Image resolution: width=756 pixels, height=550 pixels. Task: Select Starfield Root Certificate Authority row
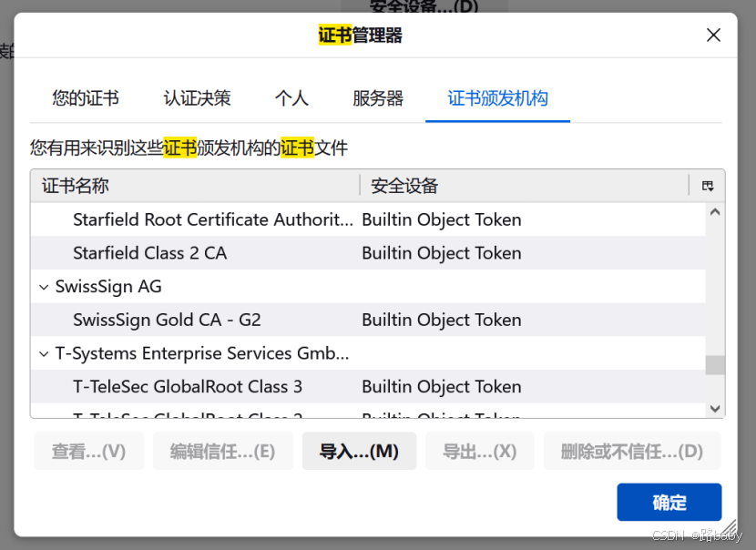(212, 219)
